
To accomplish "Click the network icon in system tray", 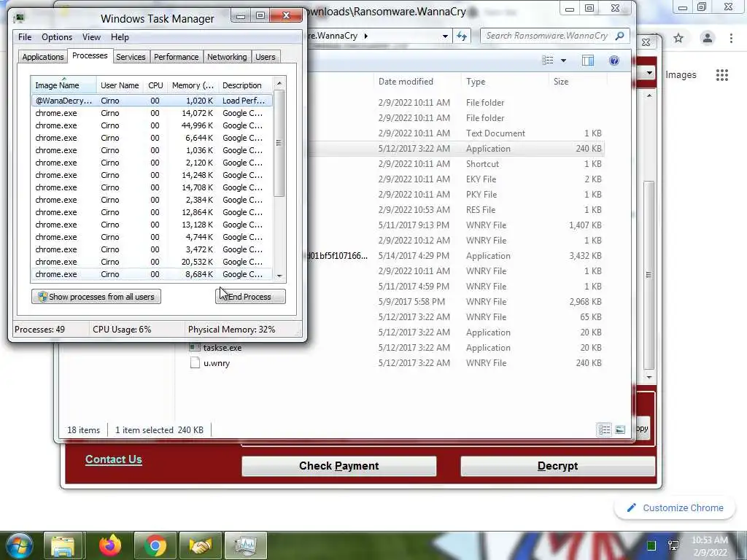I will click(x=673, y=545).
